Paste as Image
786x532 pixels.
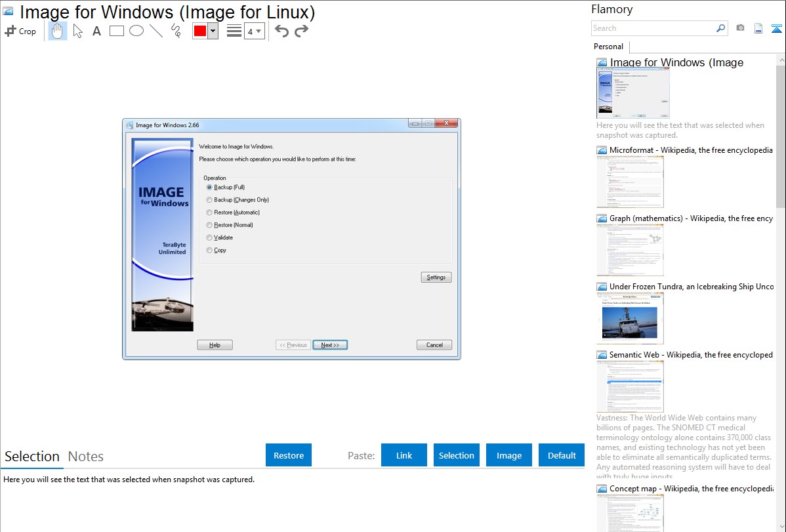[508, 455]
